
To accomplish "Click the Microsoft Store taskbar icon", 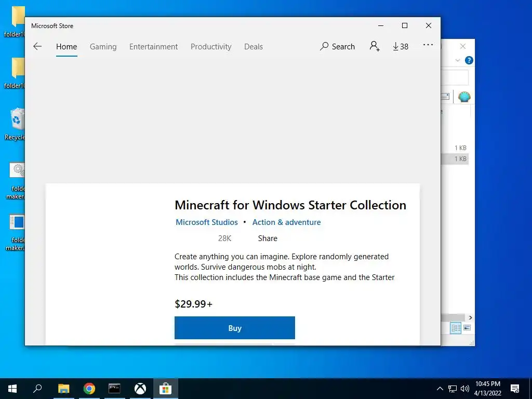I will [x=166, y=389].
